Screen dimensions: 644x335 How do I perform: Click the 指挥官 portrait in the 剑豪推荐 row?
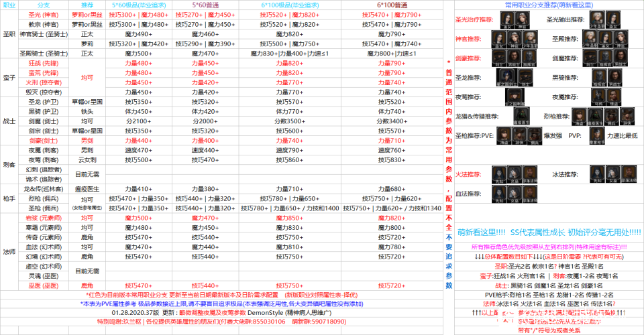coord(529,58)
